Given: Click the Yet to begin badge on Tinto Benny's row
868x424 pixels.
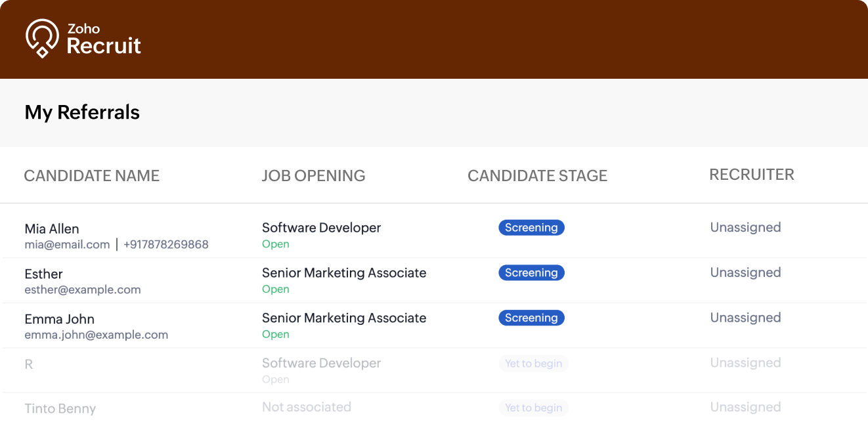Looking at the screenshot, I should click(533, 408).
